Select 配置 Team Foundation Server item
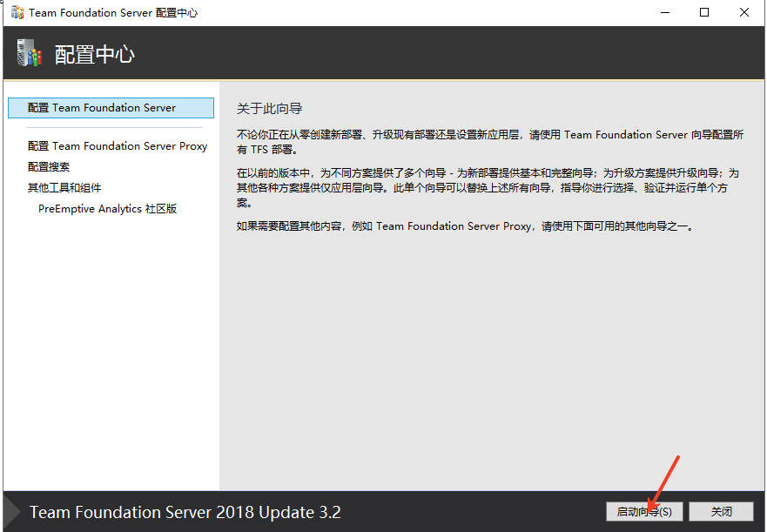Viewport: 767px width, 532px height. point(111,108)
